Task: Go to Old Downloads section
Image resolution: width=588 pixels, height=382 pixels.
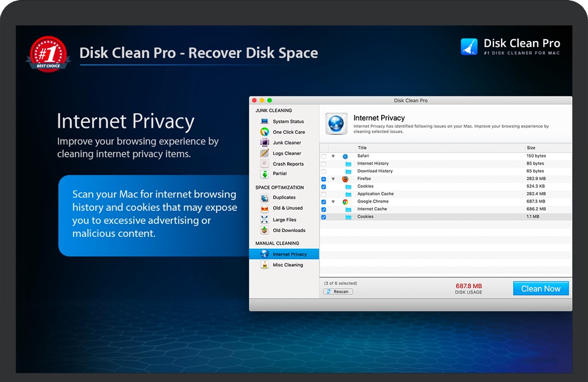Action: click(289, 231)
